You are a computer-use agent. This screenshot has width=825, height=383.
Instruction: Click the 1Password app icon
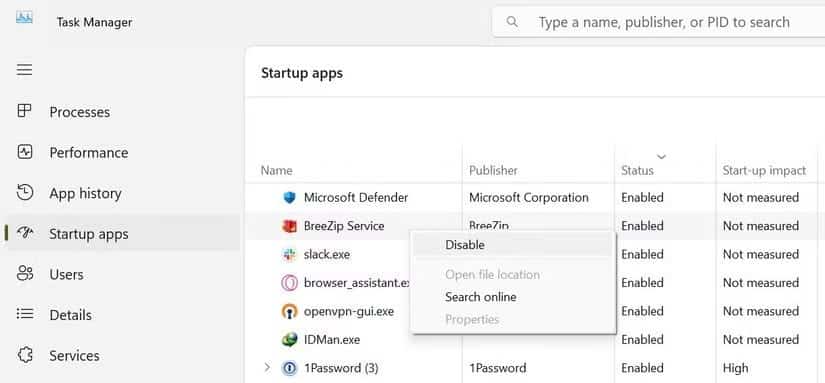pyautogui.click(x=289, y=368)
